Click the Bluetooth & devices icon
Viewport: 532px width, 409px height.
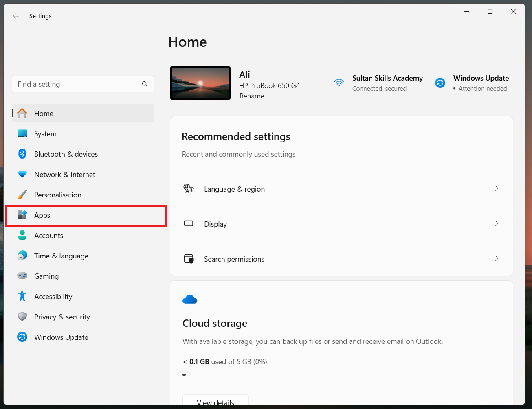pyautogui.click(x=22, y=154)
